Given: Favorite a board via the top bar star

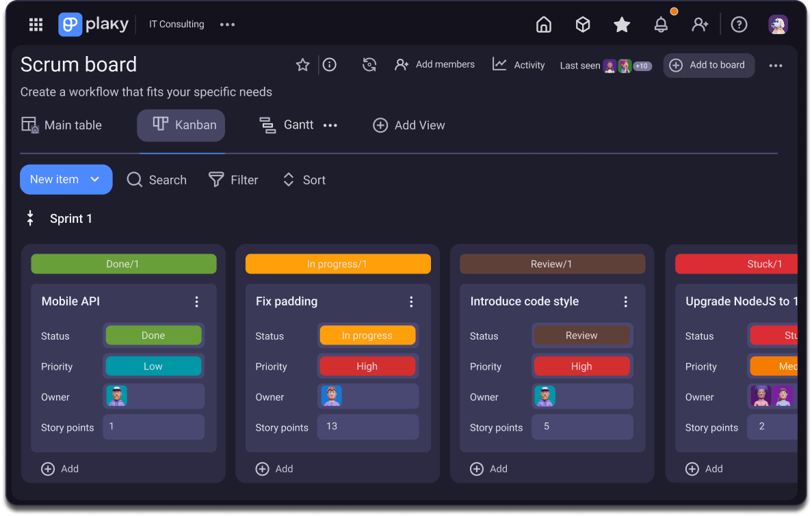Looking at the screenshot, I should click(x=621, y=24).
